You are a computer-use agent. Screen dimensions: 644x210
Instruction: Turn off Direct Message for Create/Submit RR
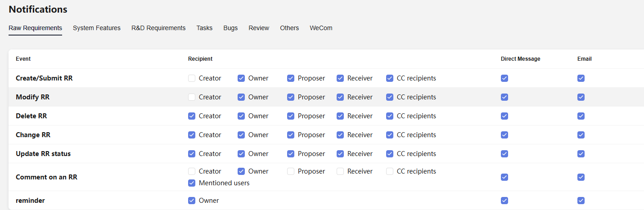504,78
